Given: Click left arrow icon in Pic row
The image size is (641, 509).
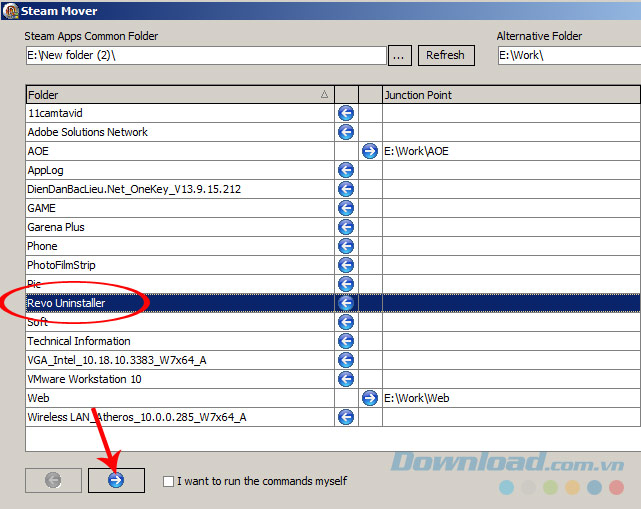Looking at the screenshot, I should coord(346,284).
